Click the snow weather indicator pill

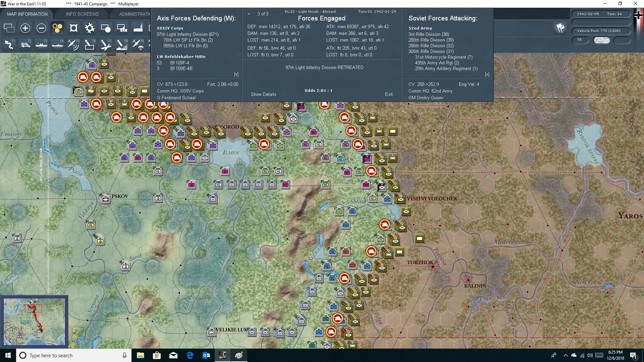[x=602, y=40]
